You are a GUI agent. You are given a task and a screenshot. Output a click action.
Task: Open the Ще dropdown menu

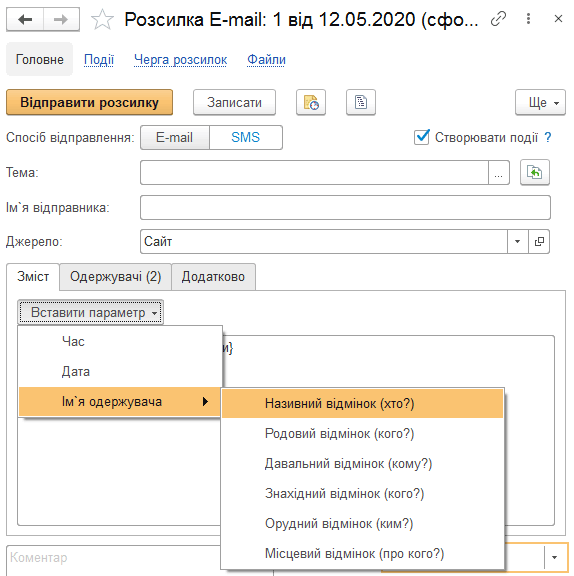coord(540,102)
